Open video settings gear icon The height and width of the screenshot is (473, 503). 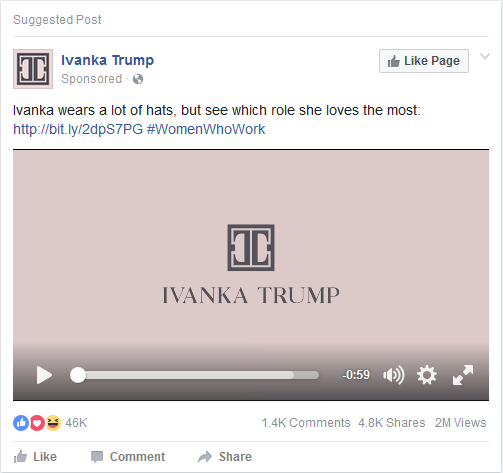[x=427, y=375]
